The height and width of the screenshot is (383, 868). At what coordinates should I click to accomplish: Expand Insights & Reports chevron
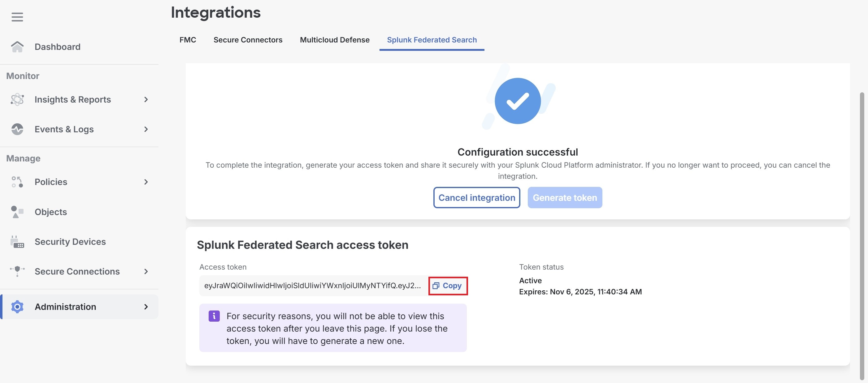click(146, 99)
